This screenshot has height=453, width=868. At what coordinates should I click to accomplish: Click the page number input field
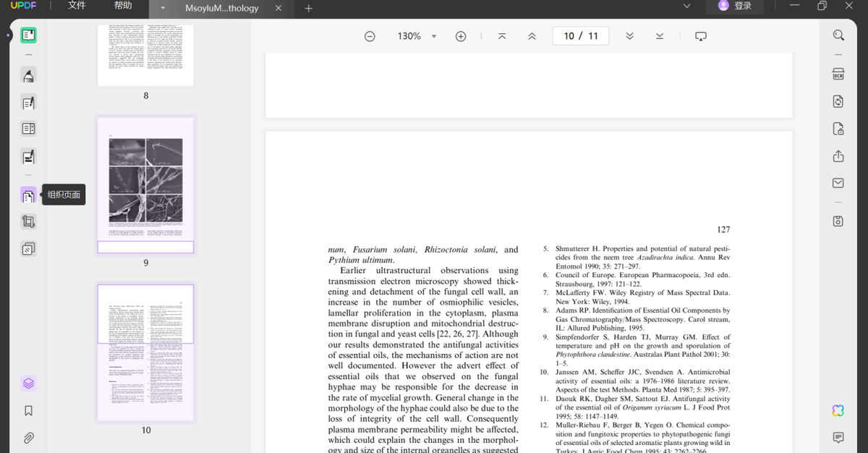click(x=580, y=36)
